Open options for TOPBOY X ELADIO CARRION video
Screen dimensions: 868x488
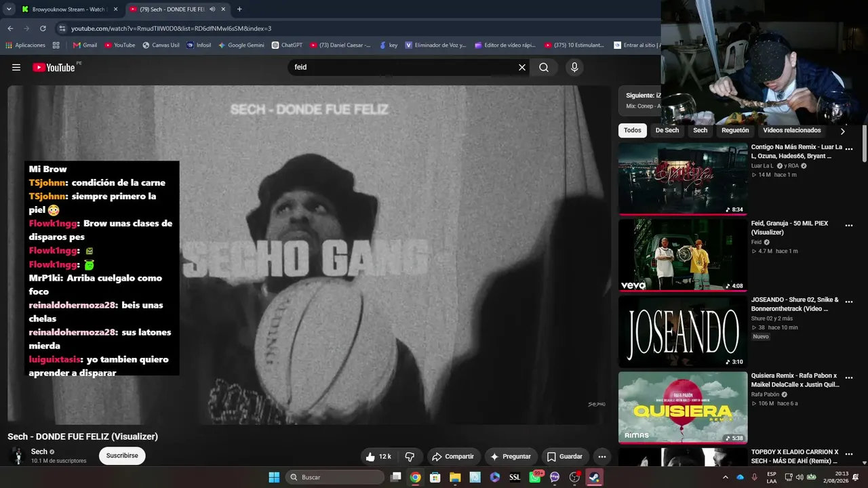tap(848, 454)
